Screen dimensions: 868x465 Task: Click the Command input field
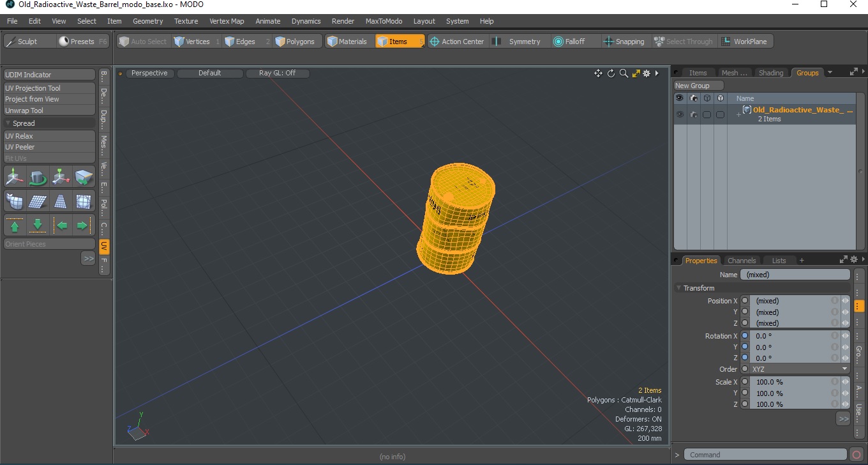766,455
